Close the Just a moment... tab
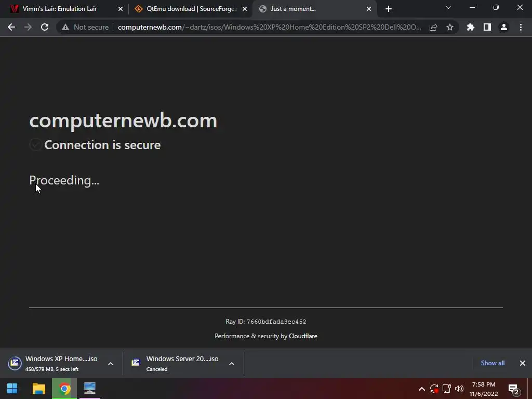Image resolution: width=532 pixels, height=399 pixels. pos(369,9)
